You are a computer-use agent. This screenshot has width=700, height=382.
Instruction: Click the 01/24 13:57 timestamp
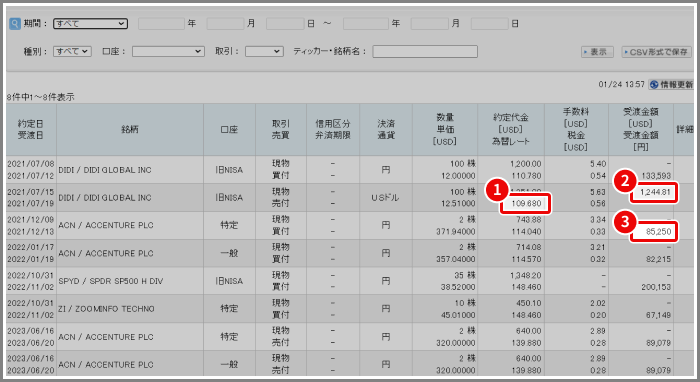621,84
